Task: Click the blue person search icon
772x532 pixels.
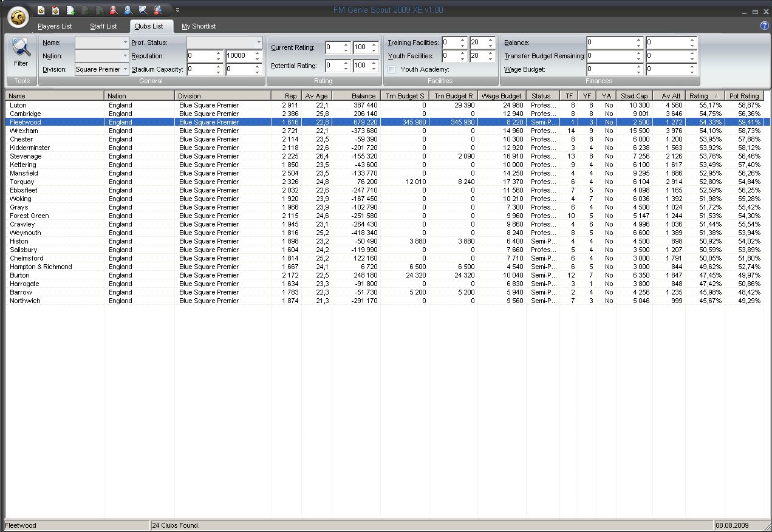Action: click(128, 10)
